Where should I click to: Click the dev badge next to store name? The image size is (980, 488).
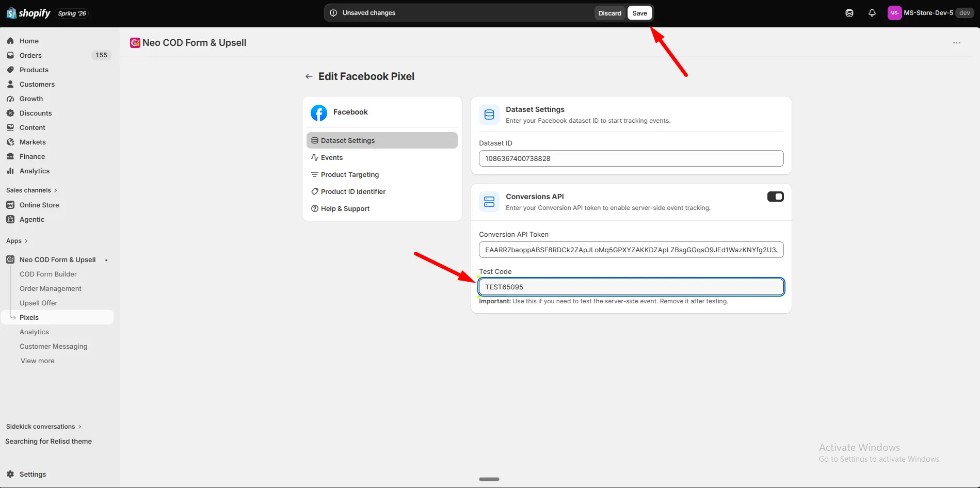click(x=965, y=13)
